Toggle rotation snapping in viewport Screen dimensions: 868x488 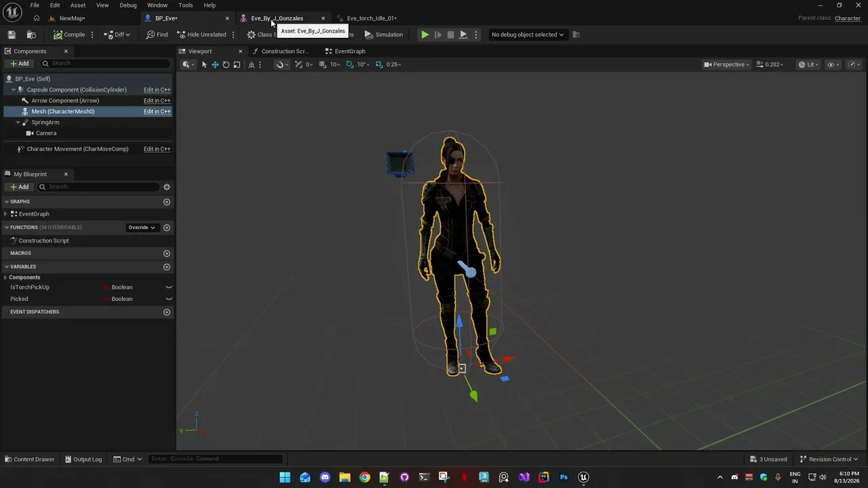coord(350,64)
